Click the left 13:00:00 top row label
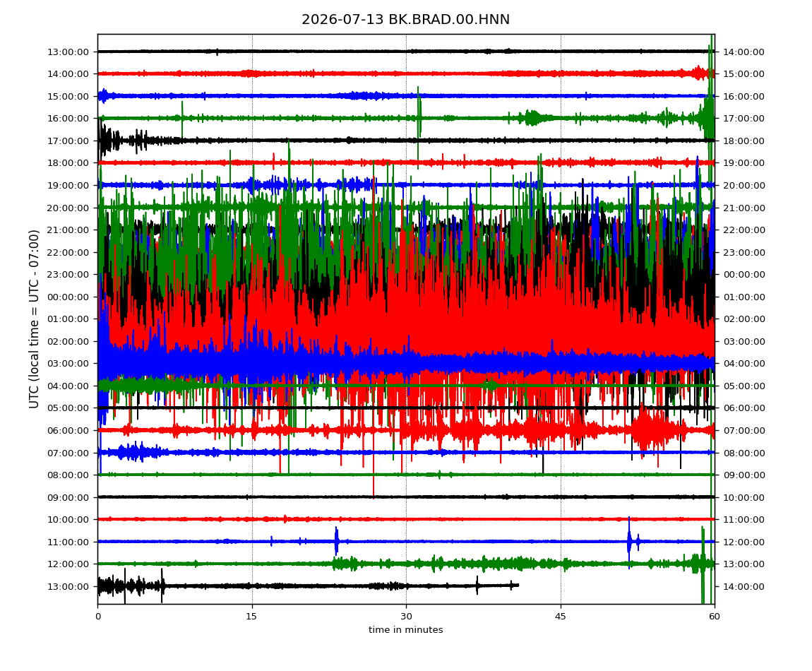812x671 pixels. (68, 52)
